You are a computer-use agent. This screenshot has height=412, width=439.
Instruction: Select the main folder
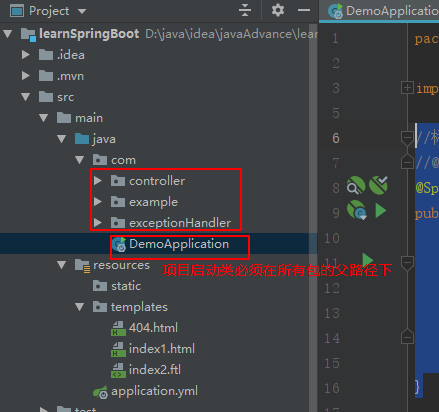click(89, 118)
